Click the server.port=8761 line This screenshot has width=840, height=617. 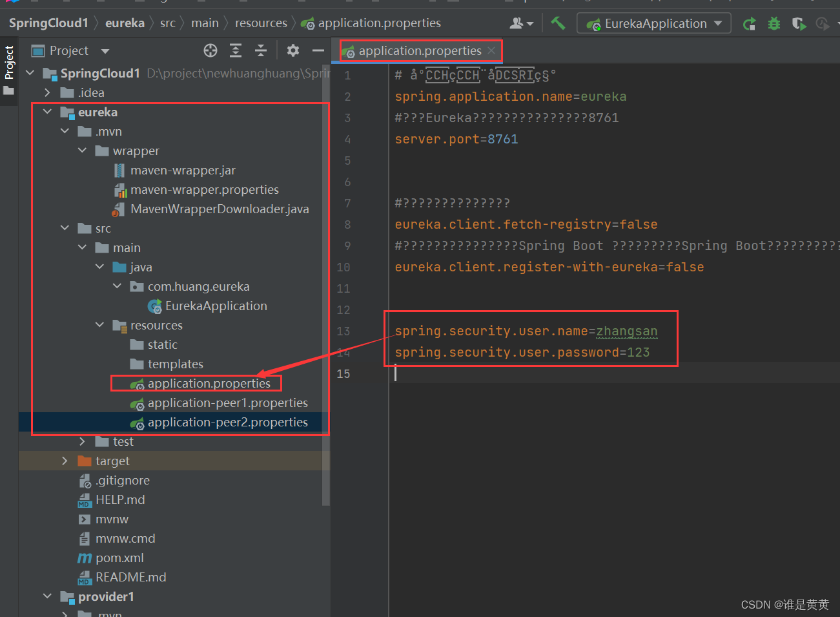[456, 139]
